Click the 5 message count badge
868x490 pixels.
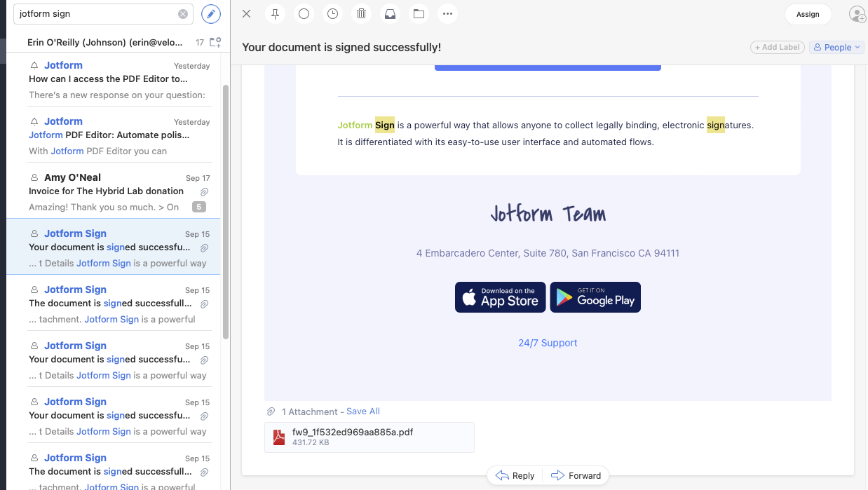pos(199,207)
